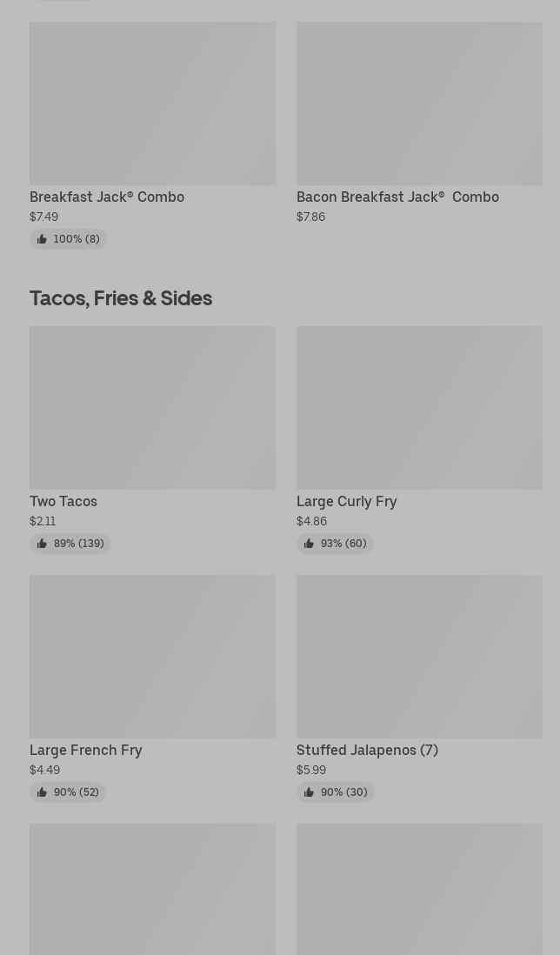Viewport: 560px width, 955px height.
Task: Click thumbs-up icon under Breakfast Jack Combo
Action: [42, 239]
